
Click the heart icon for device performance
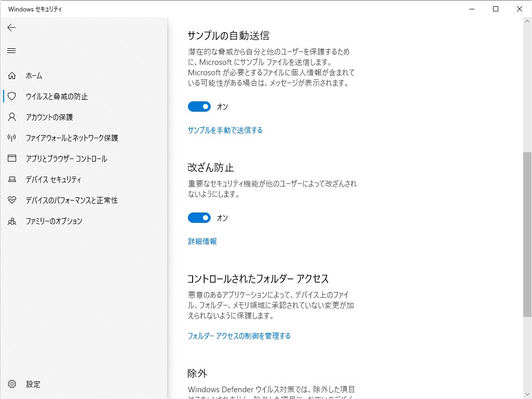(12, 200)
